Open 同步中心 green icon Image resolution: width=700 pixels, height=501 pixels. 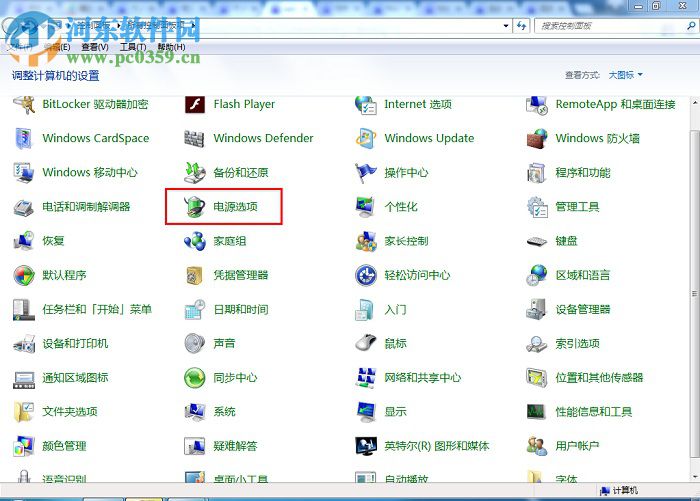[195, 378]
